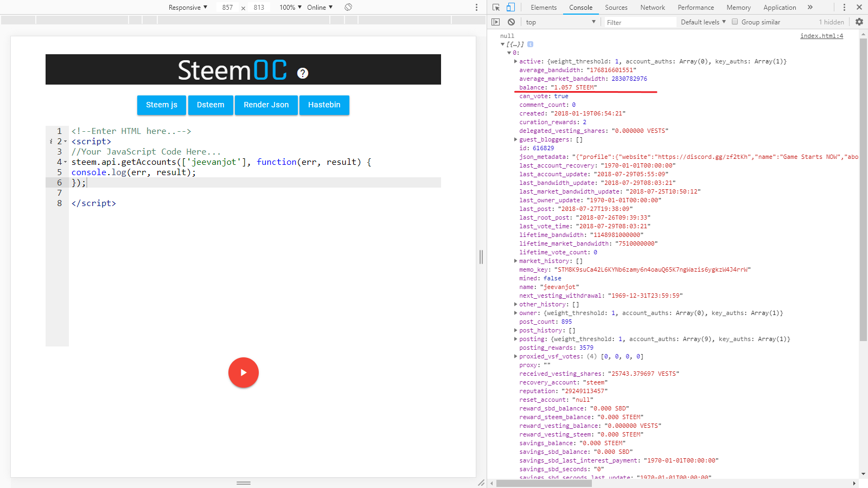Open DevTools more options menu
The image size is (868, 488).
(844, 7)
